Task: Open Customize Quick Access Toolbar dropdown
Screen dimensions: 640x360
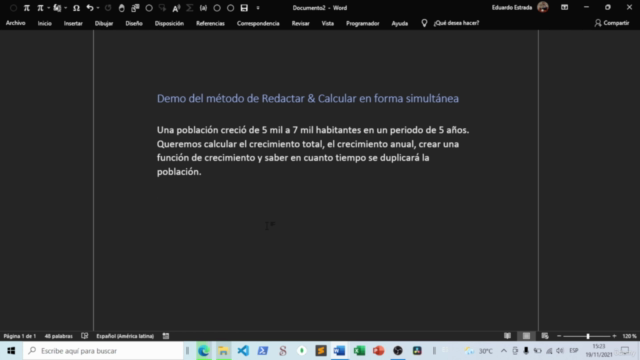Action: pos(258,8)
